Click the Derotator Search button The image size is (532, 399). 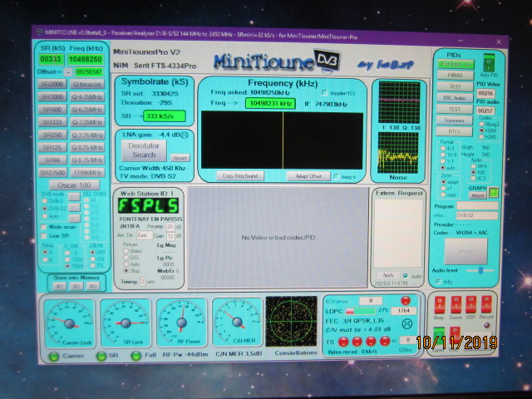[144, 150]
